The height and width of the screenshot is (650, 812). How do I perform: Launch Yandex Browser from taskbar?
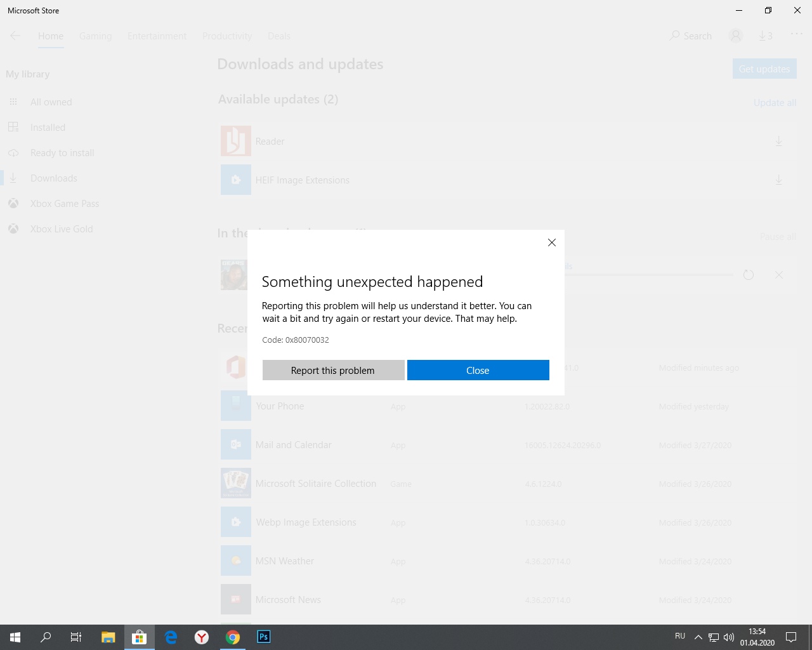(202, 637)
